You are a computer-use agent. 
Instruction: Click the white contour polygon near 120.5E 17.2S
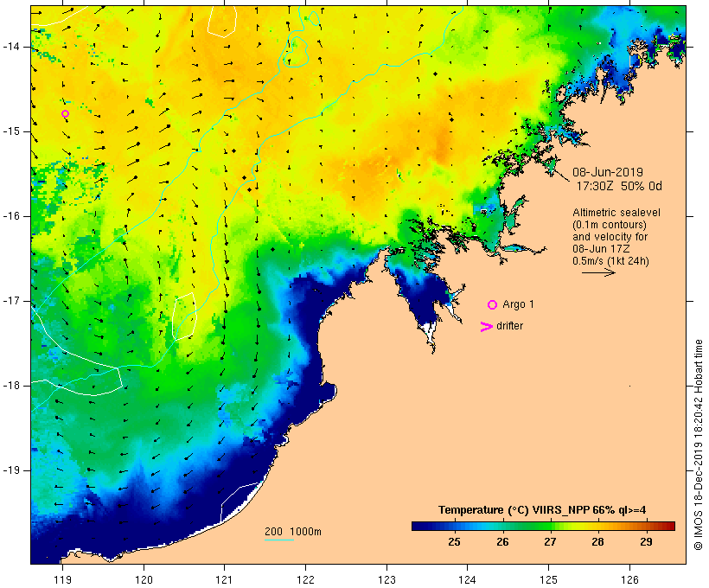[184, 316]
